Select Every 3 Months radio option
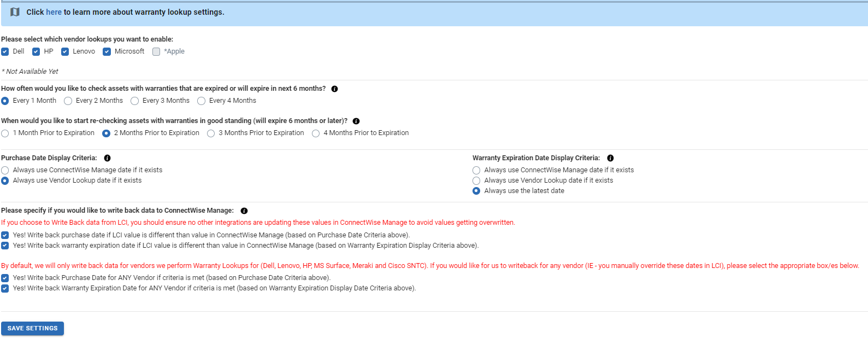 [134, 101]
